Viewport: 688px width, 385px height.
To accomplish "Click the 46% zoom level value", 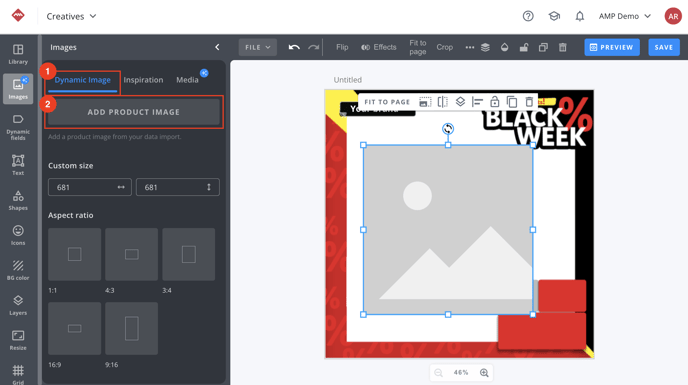I will (461, 373).
